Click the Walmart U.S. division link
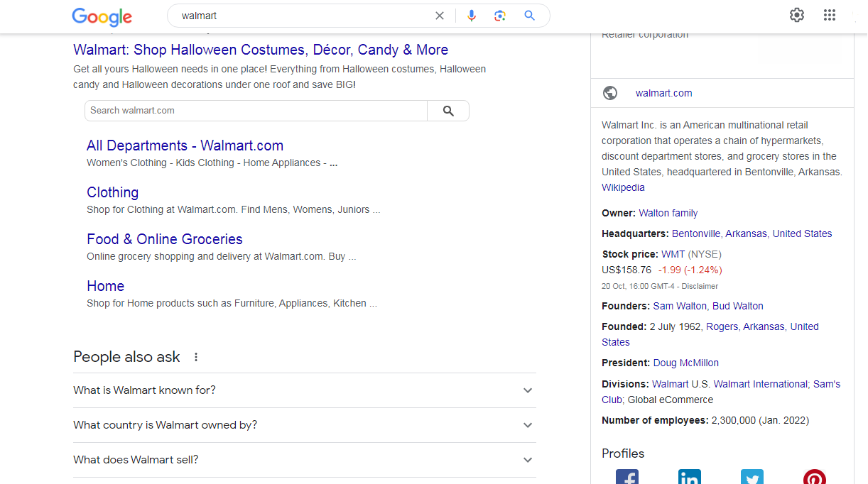 (x=681, y=384)
